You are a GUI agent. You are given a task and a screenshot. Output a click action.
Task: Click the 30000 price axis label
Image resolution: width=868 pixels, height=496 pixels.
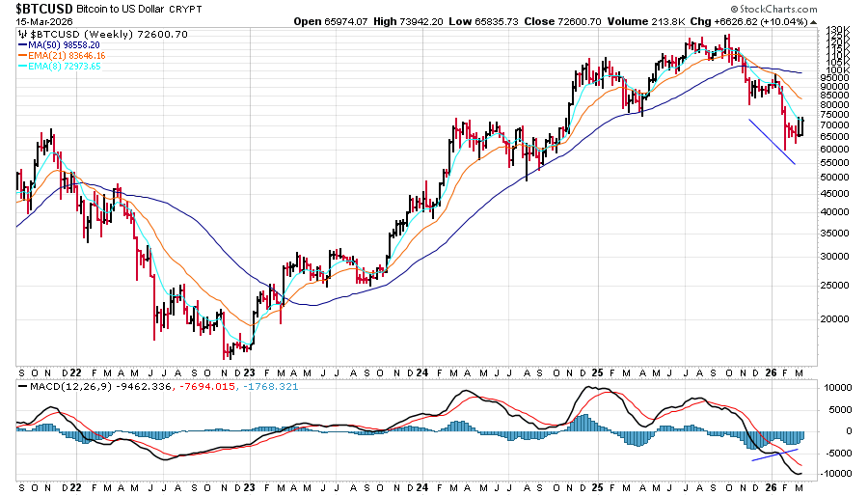click(834, 257)
